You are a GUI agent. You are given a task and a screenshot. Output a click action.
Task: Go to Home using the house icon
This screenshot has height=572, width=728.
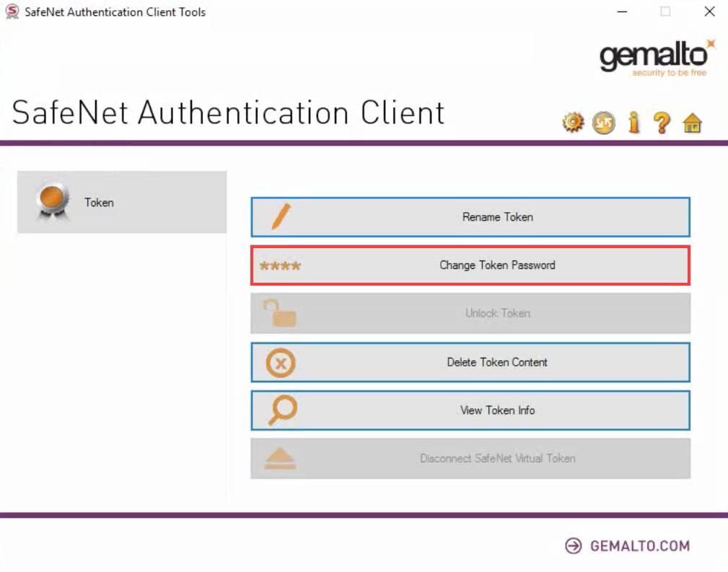coord(692,123)
